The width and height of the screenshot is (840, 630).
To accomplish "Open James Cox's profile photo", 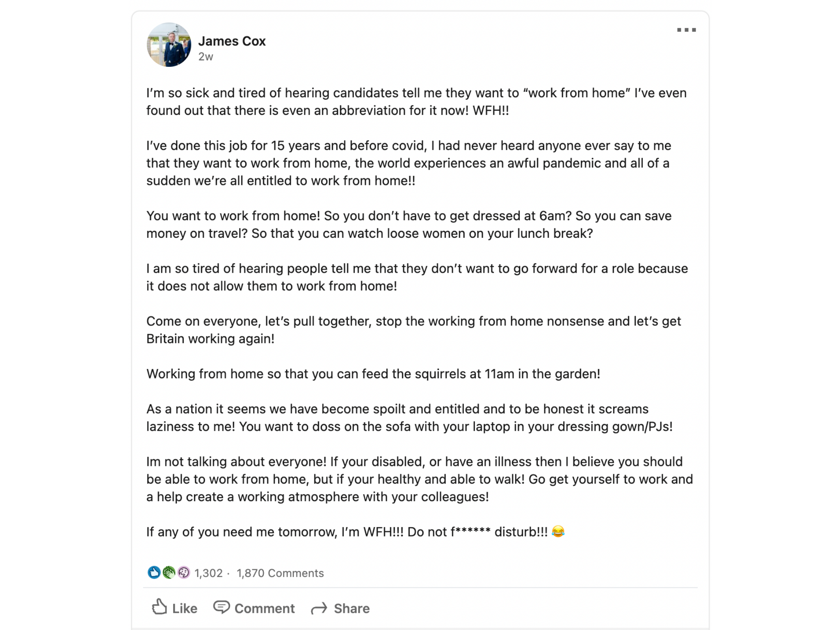I will point(169,45).
